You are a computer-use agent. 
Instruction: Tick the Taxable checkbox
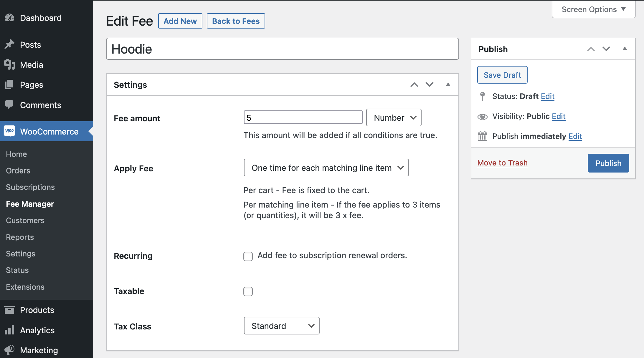248,291
